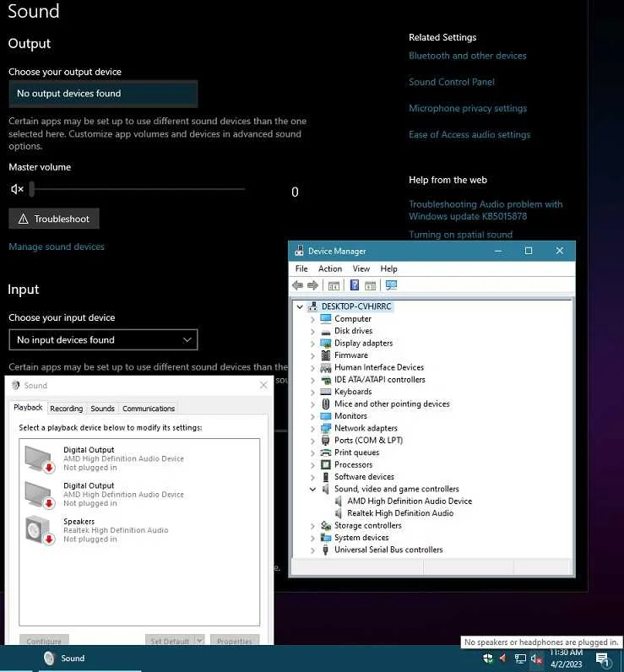The image size is (624, 672).
Task: Click the red speaker tray icon
Action: [x=503, y=658]
